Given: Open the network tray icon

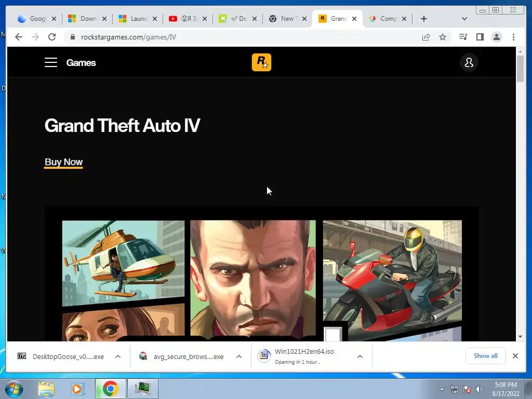Looking at the screenshot, I should pyautogui.click(x=454, y=389).
